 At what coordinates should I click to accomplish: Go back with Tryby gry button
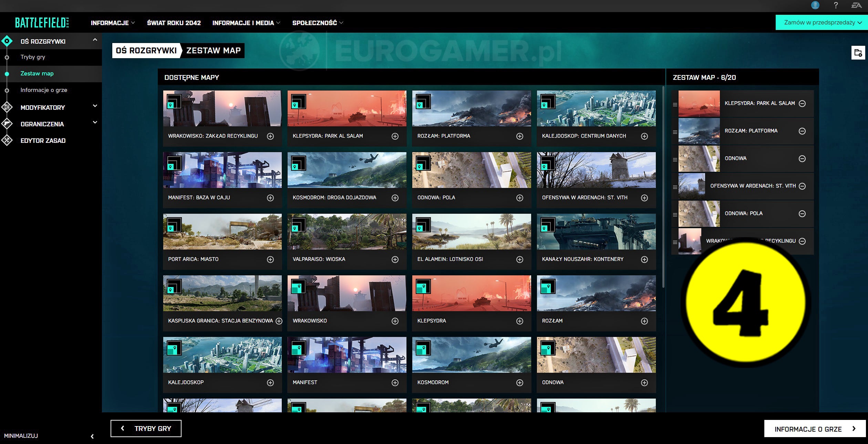click(146, 429)
